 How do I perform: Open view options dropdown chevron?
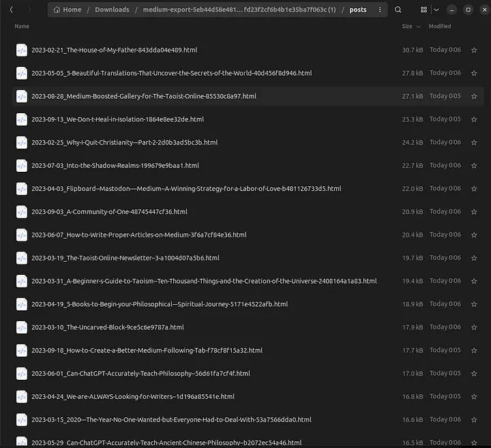[x=436, y=10]
